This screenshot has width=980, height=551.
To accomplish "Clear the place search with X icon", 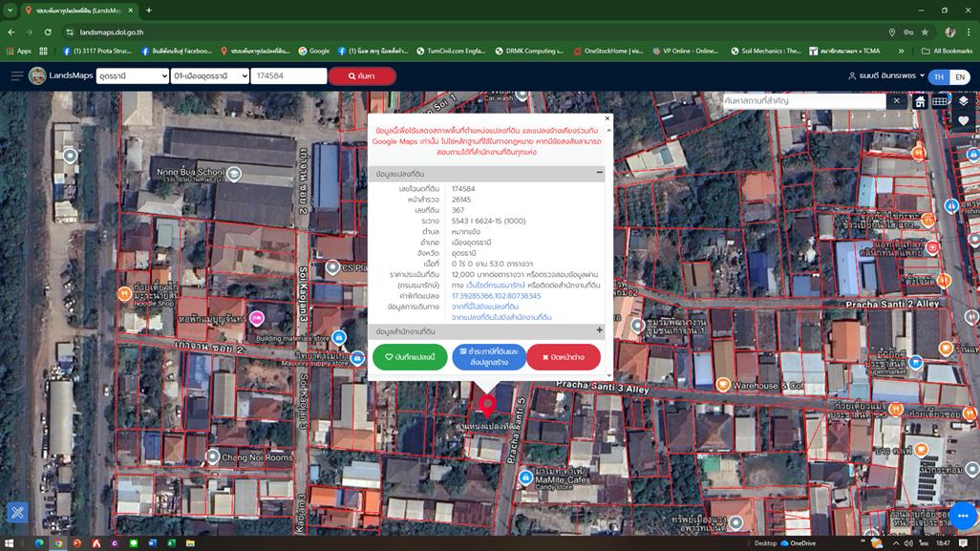I will click(x=897, y=100).
